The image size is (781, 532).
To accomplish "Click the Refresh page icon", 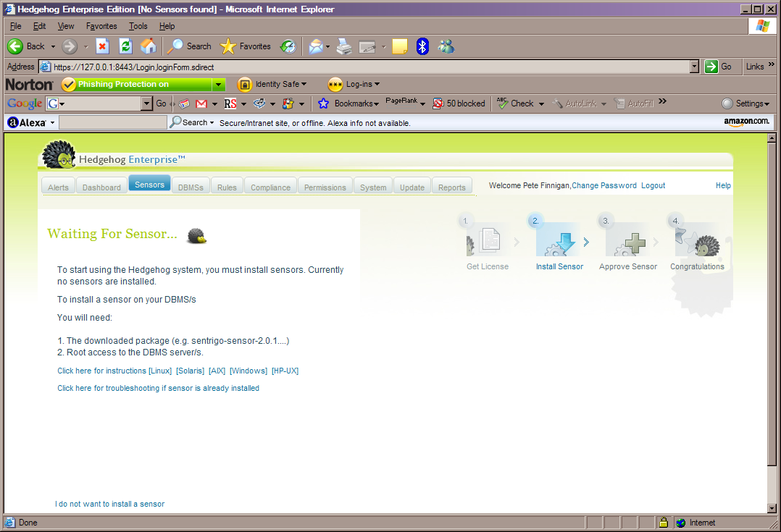I will point(125,46).
